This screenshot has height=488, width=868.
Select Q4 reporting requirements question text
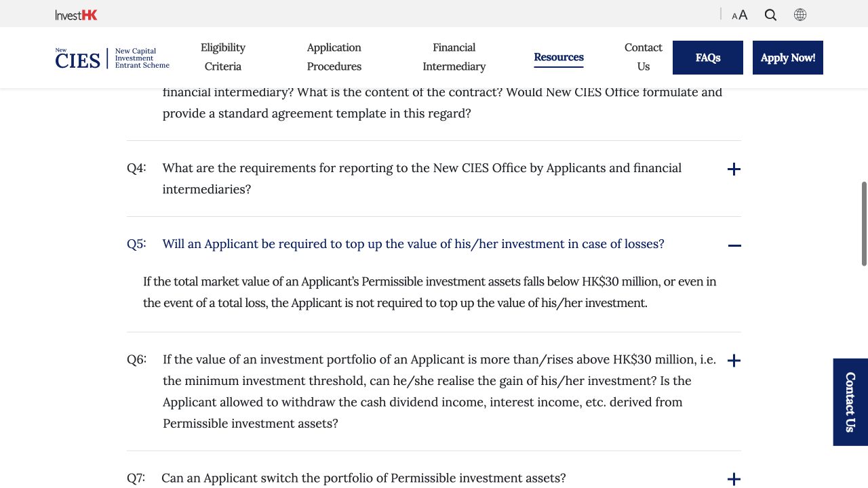[x=422, y=178]
